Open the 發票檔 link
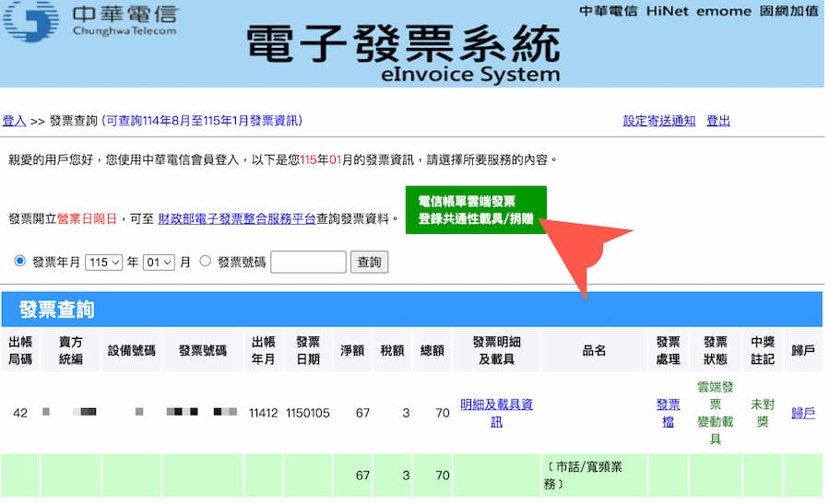Viewport: 830px width, 504px height. pyautogui.click(x=668, y=413)
